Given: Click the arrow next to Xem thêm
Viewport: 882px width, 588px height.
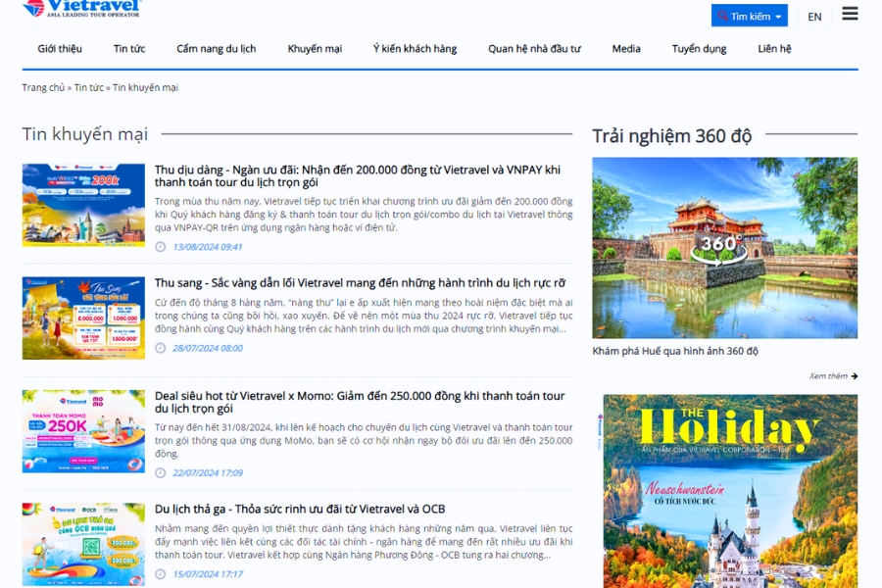Looking at the screenshot, I should 855,376.
